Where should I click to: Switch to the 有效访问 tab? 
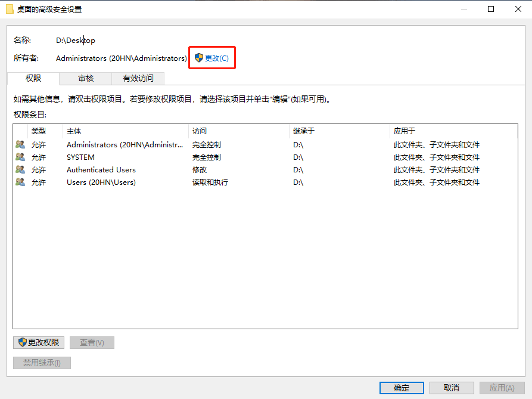pos(138,78)
